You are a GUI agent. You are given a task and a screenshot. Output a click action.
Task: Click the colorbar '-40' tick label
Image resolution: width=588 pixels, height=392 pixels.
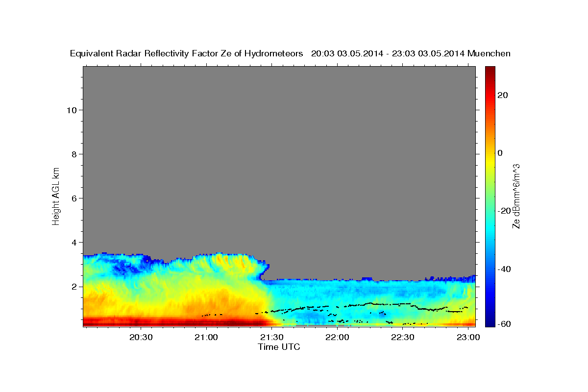pos(505,269)
